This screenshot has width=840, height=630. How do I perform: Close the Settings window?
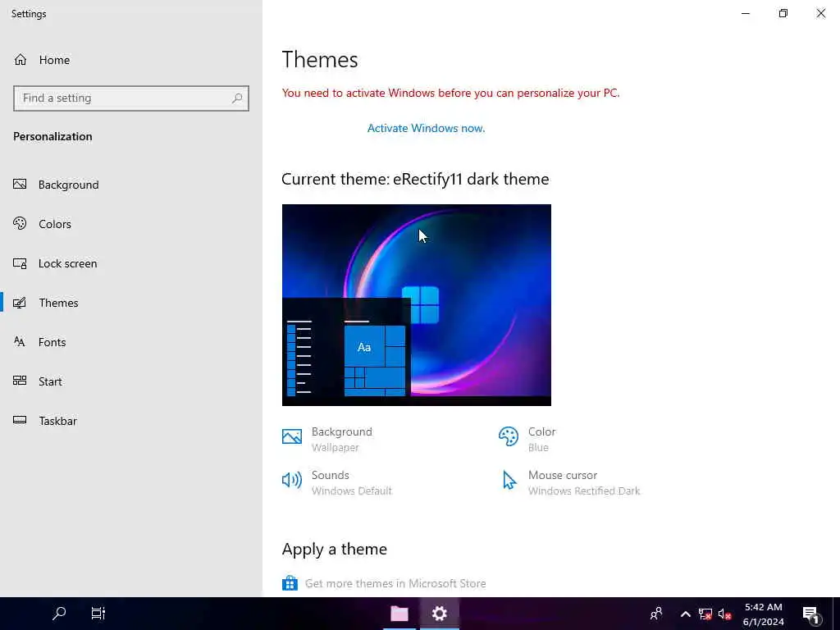(x=820, y=13)
